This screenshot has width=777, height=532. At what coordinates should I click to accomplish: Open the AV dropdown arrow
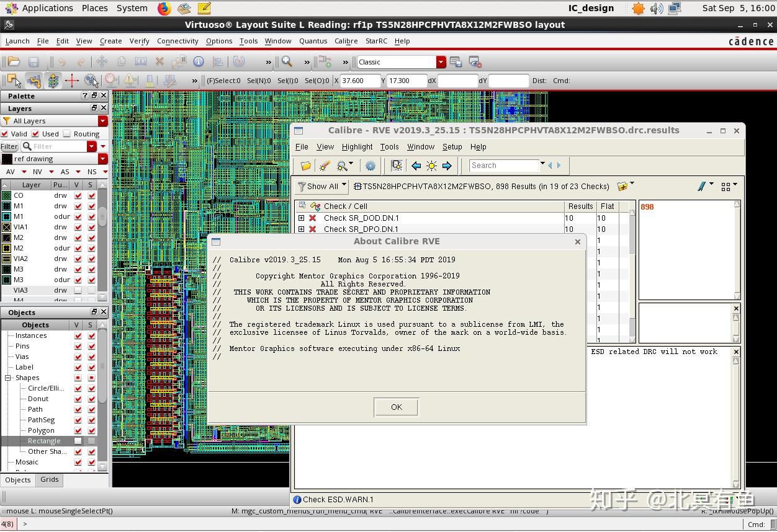click(24, 172)
